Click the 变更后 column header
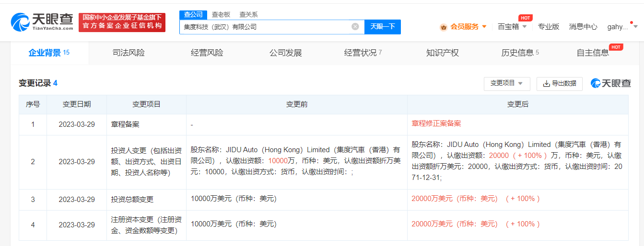Screen dimensions: 644x246 click(x=518, y=104)
